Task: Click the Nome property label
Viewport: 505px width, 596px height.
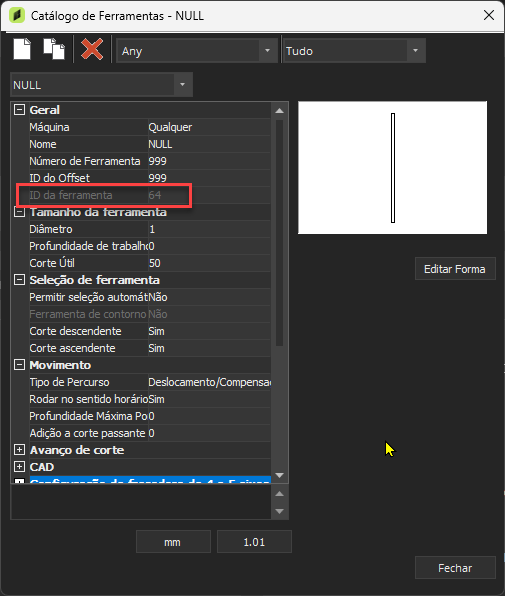Action: pyautogui.click(x=43, y=144)
